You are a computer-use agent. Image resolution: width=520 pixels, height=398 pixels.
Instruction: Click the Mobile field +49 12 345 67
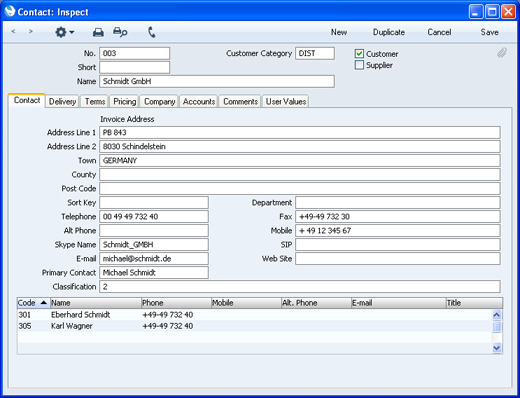point(398,230)
